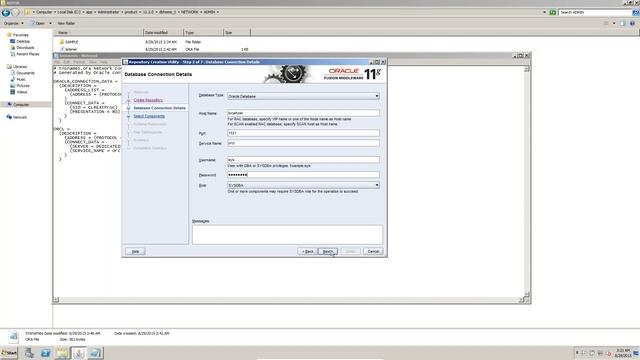Open the Database Type dropdown
The image size is (640, 360).
303,96
